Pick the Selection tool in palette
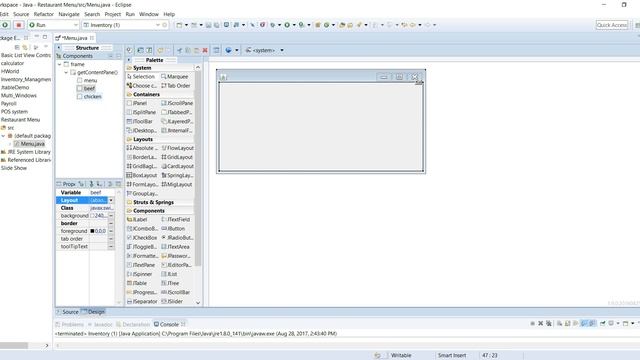The width and height of the screenshot is (640, 360). 141,77
